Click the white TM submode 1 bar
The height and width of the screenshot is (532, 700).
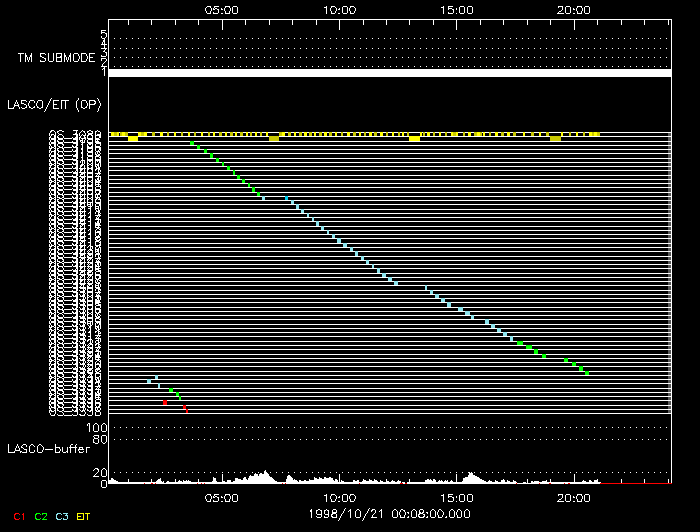388,73
